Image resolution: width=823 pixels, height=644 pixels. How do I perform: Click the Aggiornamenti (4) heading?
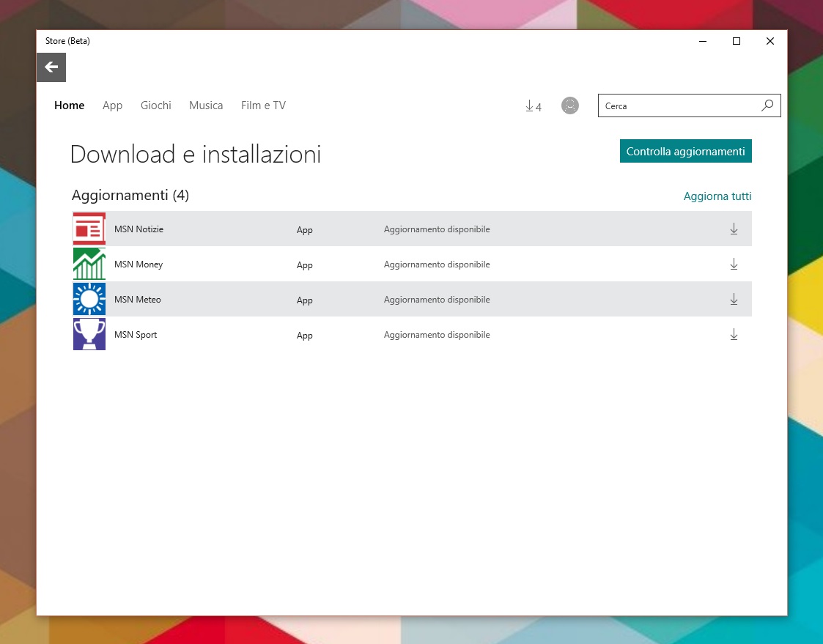[x=130, y=195]
